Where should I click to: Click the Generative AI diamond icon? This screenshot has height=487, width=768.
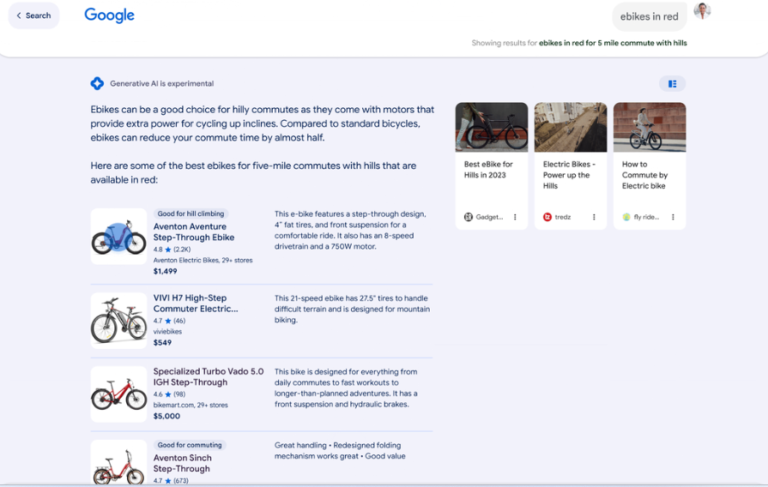(97, 84)
